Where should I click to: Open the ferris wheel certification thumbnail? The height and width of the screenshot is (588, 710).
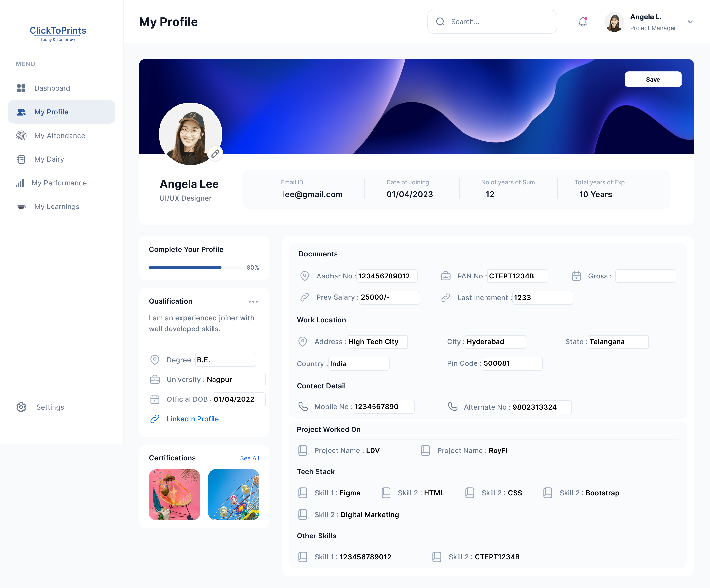(233, 494)
